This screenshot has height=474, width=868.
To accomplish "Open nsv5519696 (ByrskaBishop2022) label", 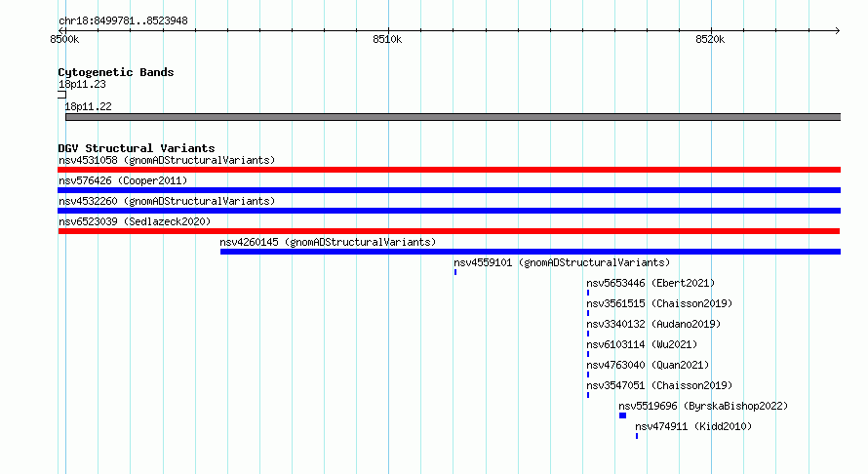I will pyautogui.click(x=703, y=406).
